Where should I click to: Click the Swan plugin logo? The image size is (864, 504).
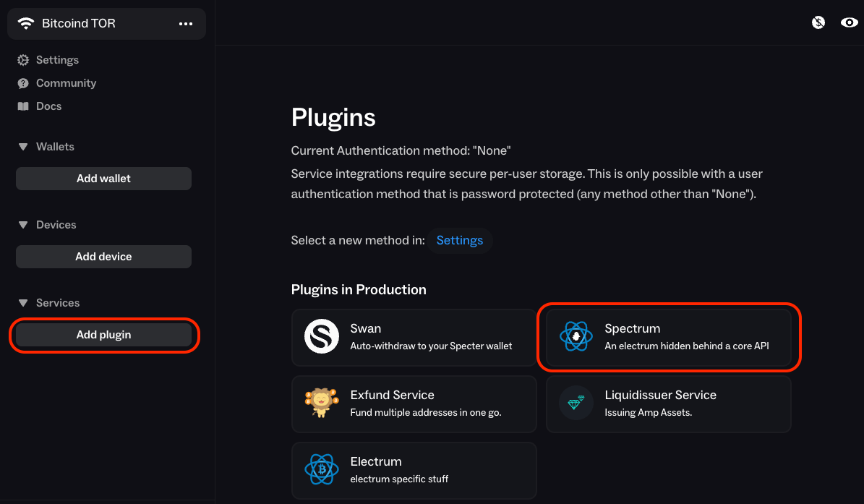tap(321, 336)
